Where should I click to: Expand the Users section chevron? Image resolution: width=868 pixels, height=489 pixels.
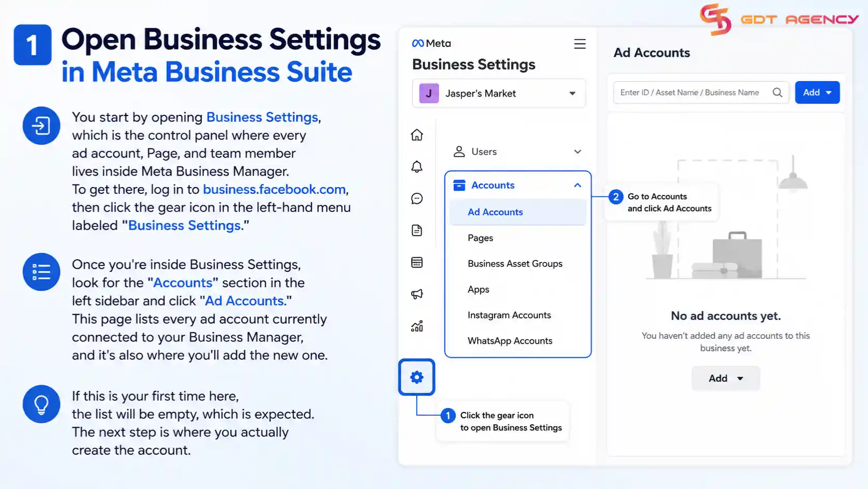(x=578, y=152)
